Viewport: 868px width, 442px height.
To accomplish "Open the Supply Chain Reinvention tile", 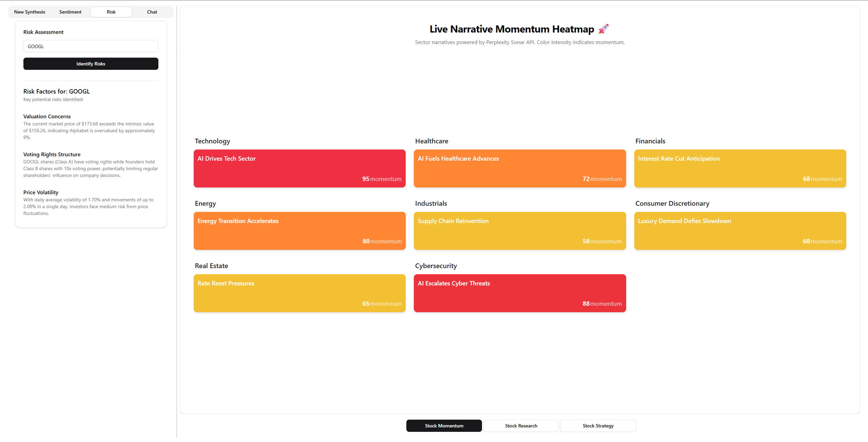I will [x=520, y=231].
